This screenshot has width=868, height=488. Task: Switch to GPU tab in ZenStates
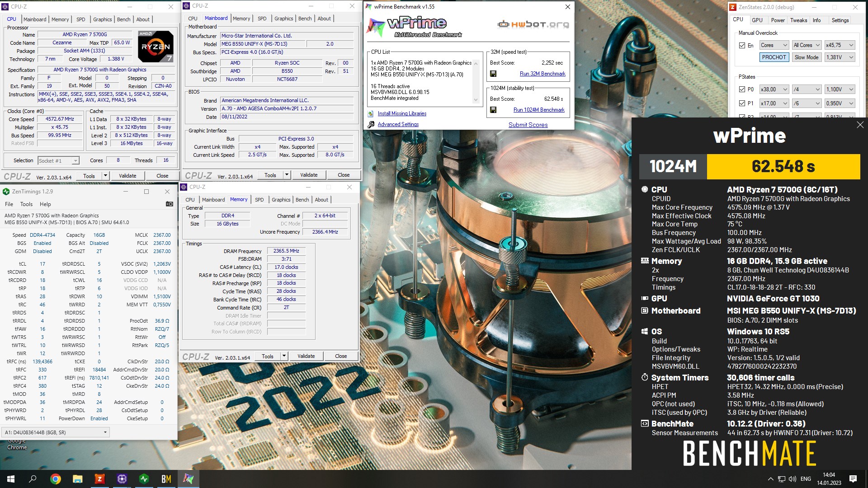pos(757,20)
